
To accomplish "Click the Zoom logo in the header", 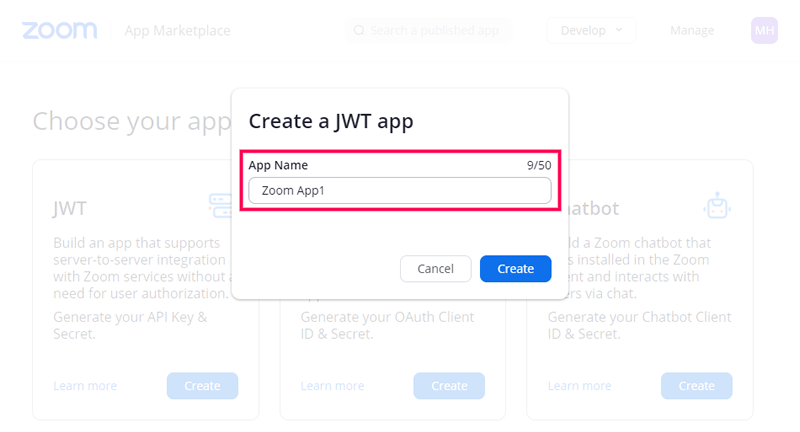I will tap(60, 31).
